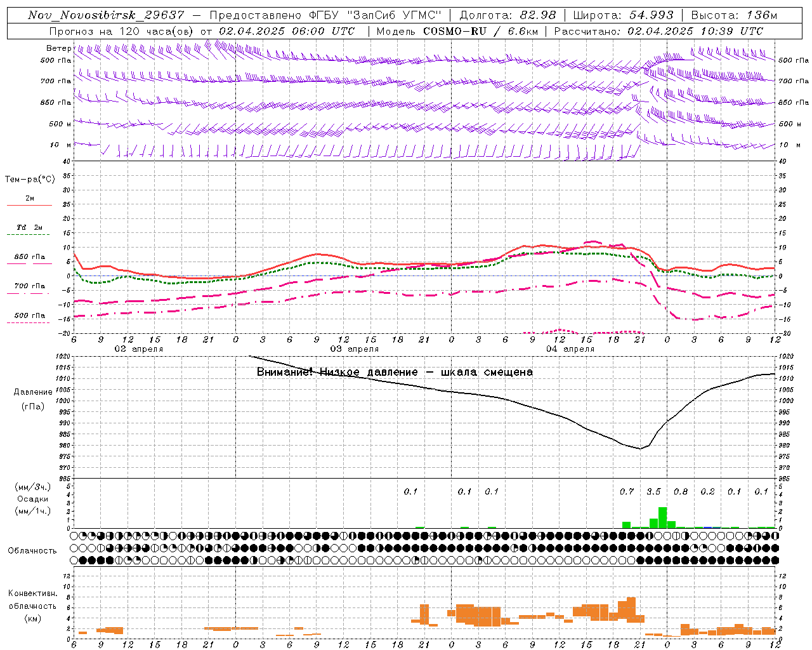Click the tallest orange convective cloud bar
Screen dimensions: 812x650
click(x=631, y=609)
